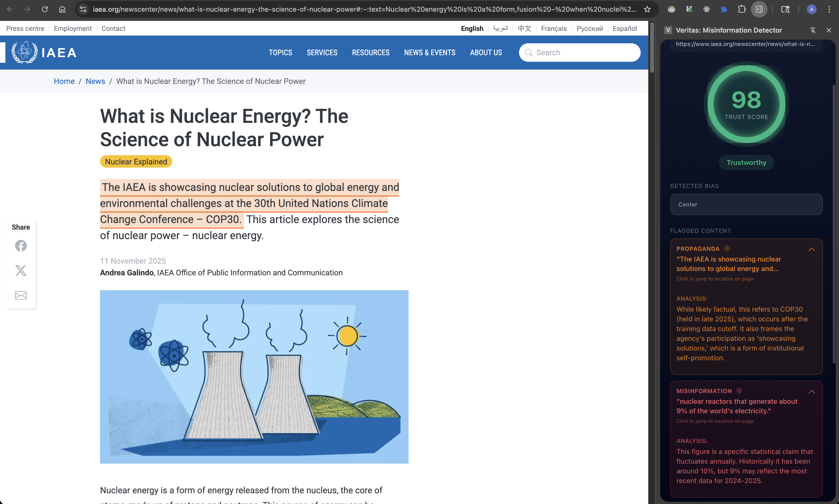This screenshot has height=504, width=839.
Task: Open the browser Extensions puzzle icon
Action: 741,9
